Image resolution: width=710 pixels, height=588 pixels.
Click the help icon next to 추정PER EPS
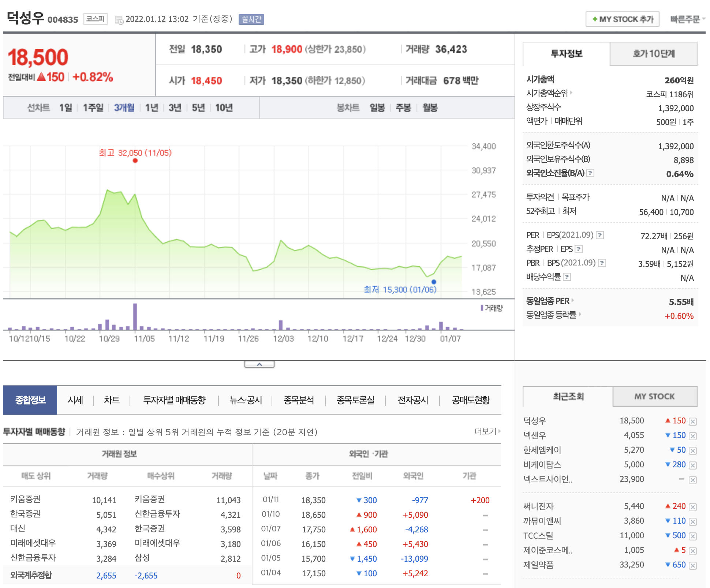[578, 249]
